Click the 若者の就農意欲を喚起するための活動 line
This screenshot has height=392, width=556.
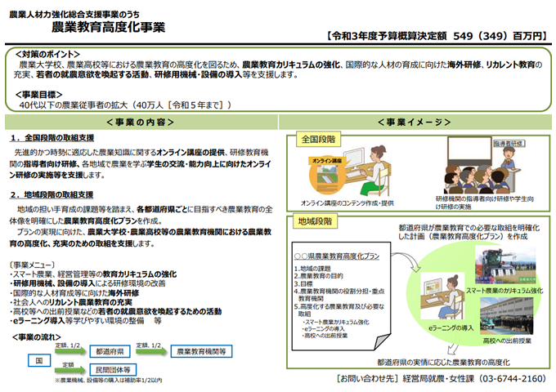[x=115, y=311]
